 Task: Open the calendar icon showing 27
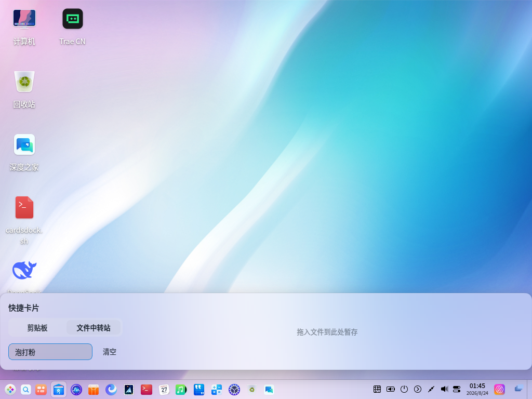[x=164, y=390]
